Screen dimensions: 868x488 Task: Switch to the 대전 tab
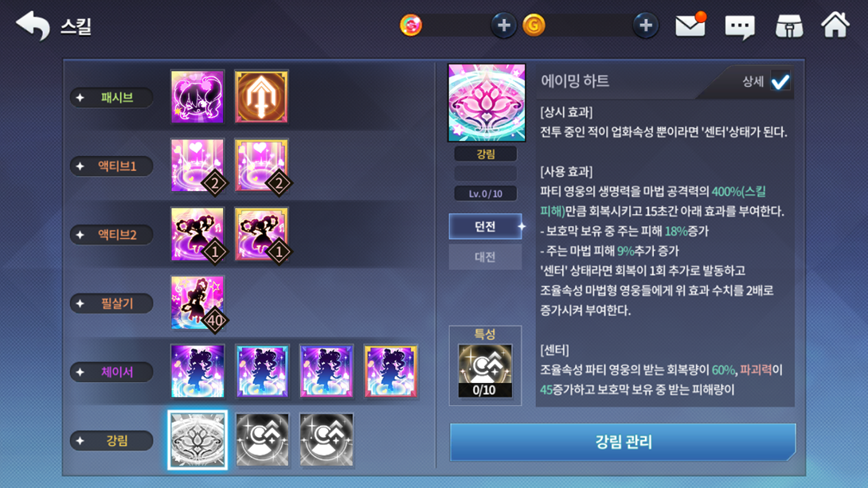pyautogui.click(x=486, y=256)
